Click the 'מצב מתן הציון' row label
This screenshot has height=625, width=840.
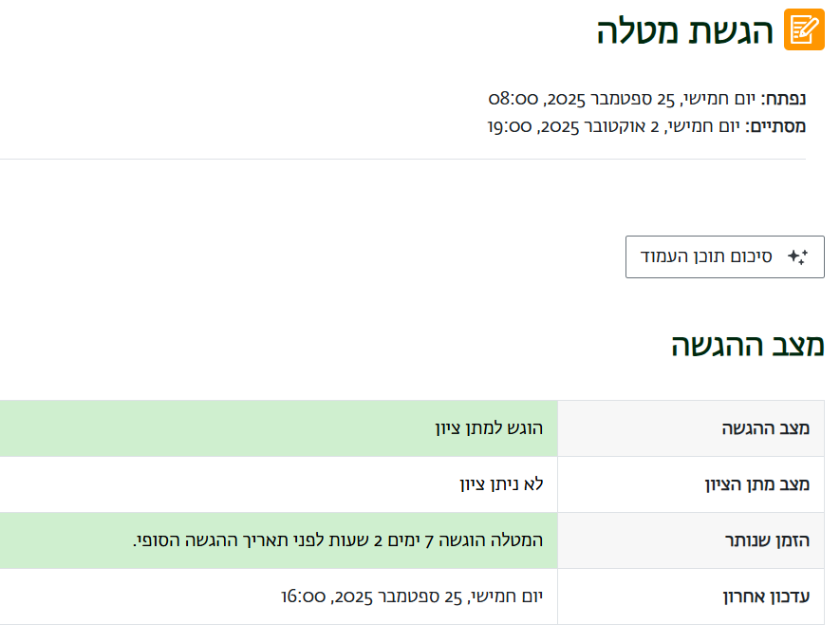(x=757, y=484)
